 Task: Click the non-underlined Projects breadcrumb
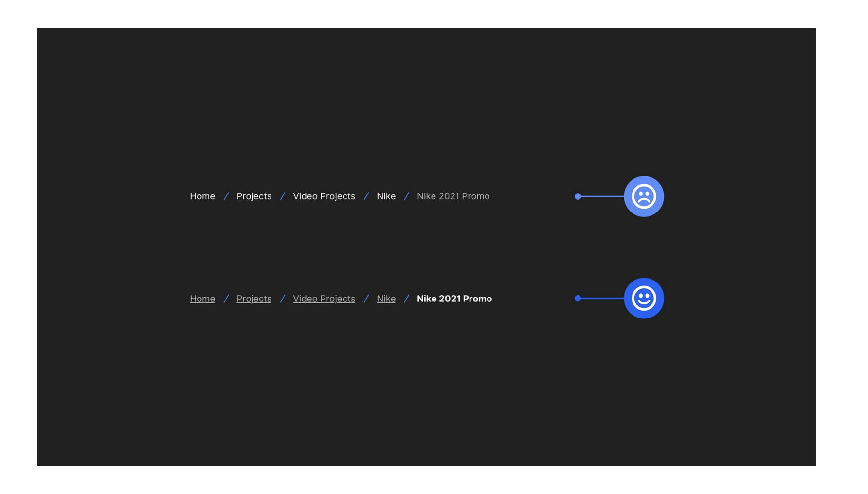coord(253,196)
